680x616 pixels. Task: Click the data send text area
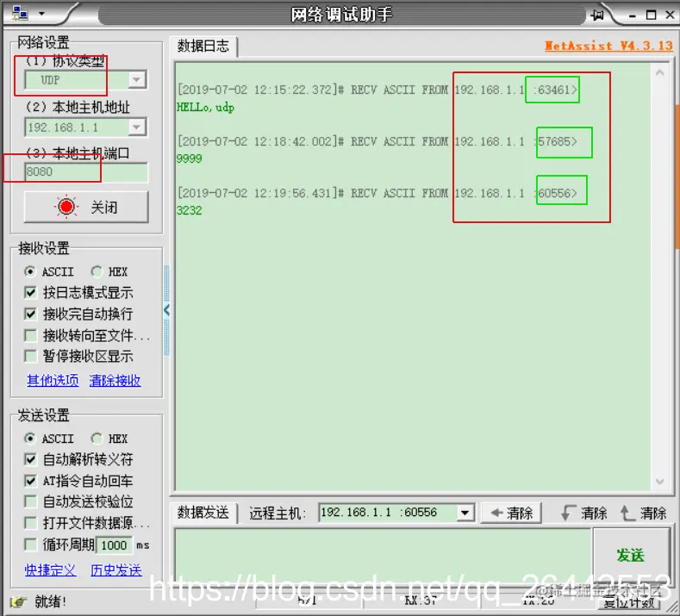point(384,555)
